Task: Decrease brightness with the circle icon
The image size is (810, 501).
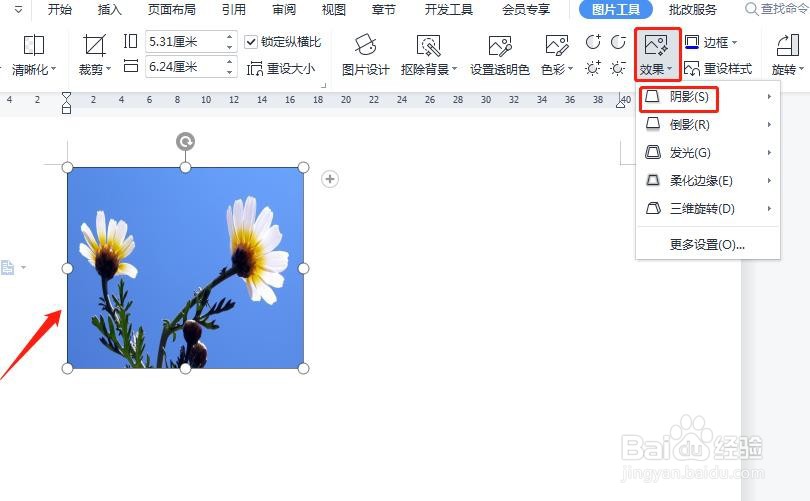Action: click(x=618, y=42)
